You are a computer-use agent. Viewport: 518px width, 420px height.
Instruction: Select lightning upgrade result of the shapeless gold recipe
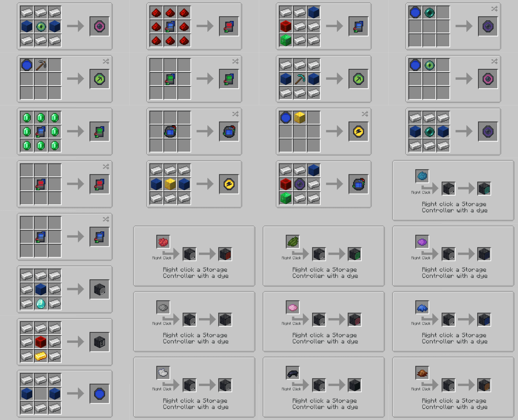(x=358, y=132)
